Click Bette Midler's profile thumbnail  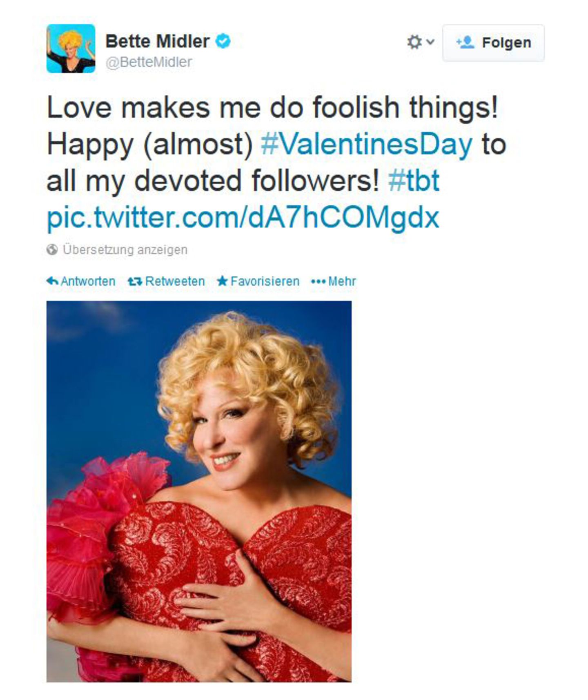tap(72, 46)
